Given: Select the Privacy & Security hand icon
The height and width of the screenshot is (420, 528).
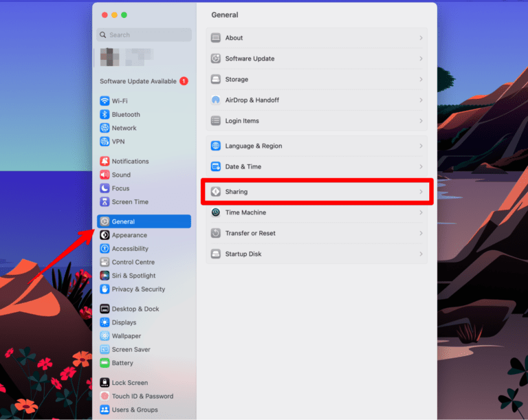Looking at the screenshot, I should (x=104, y=289).
